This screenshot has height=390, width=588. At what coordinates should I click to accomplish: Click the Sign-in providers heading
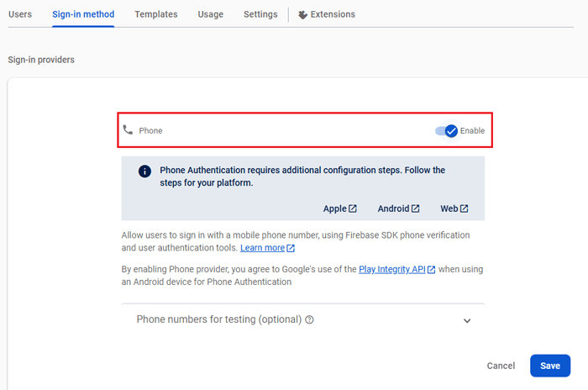click(41, 60)
